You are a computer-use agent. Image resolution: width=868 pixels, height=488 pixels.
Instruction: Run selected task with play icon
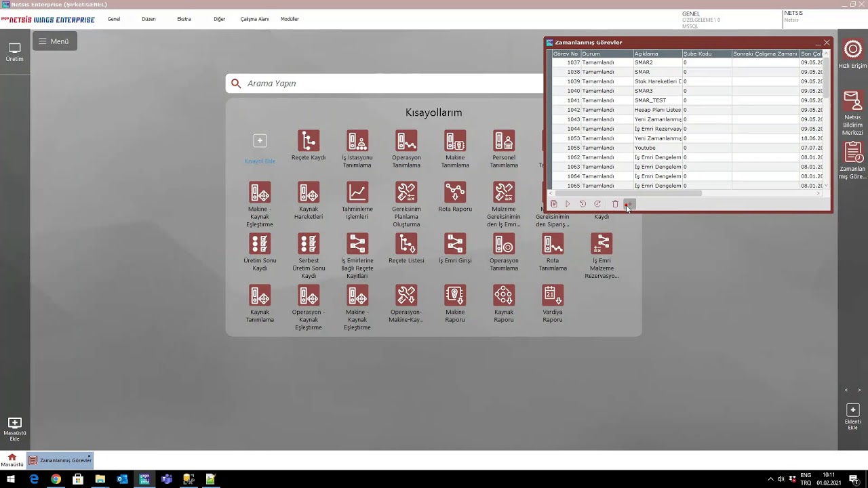(568, 204)
